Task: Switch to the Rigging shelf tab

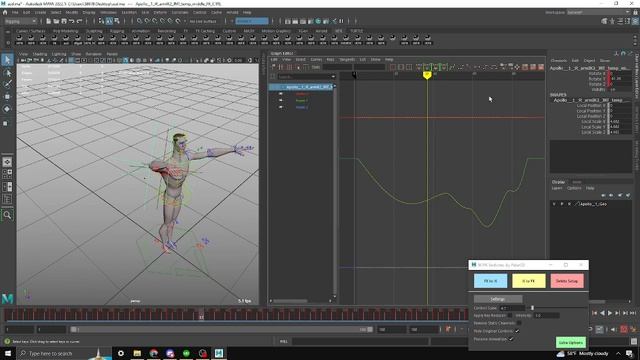Action: (117, 31)
